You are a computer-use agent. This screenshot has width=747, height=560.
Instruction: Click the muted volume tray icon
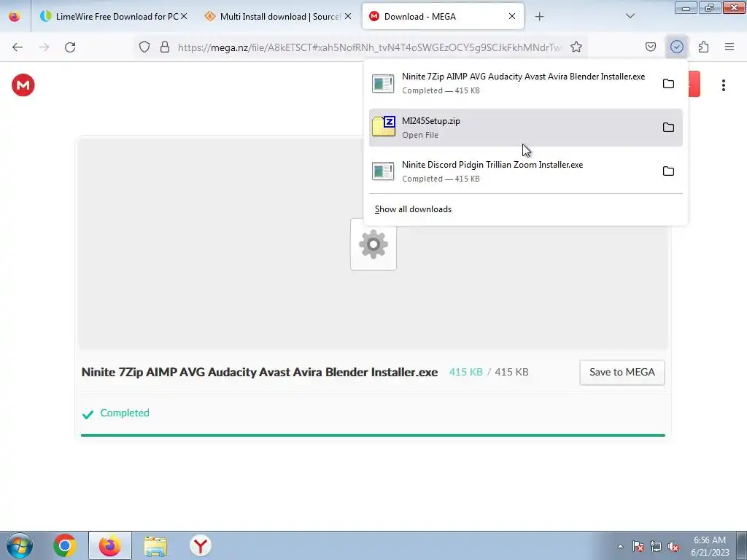click(673, 546)
